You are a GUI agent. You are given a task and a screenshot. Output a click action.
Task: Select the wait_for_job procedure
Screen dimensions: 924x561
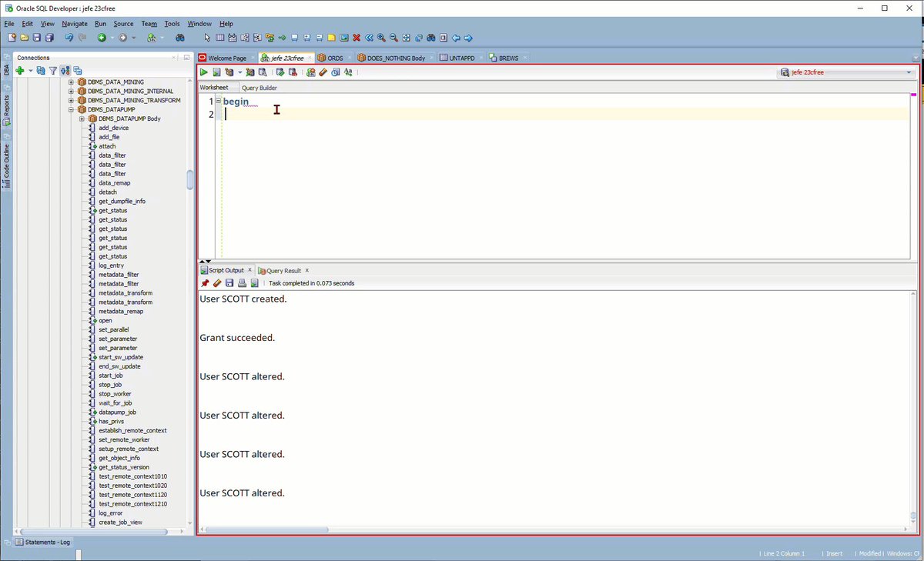(115, 402)
